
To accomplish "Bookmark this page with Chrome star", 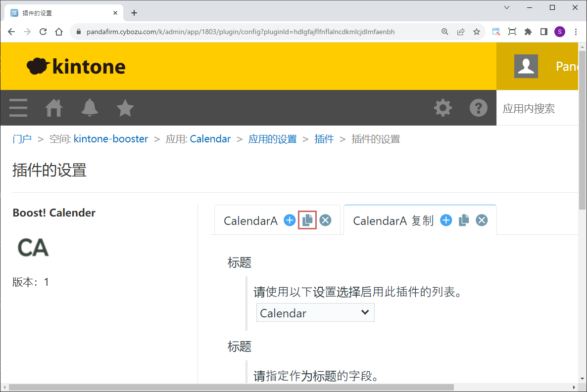I will point(477,32).
